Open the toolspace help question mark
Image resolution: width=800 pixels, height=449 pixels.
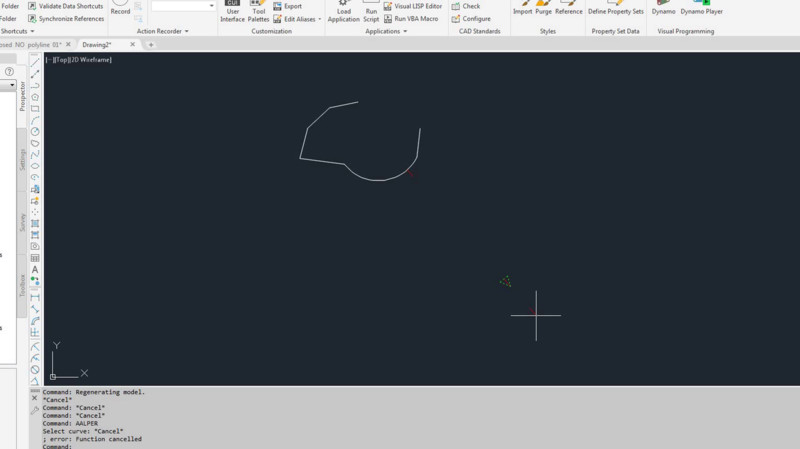(9, 71)
